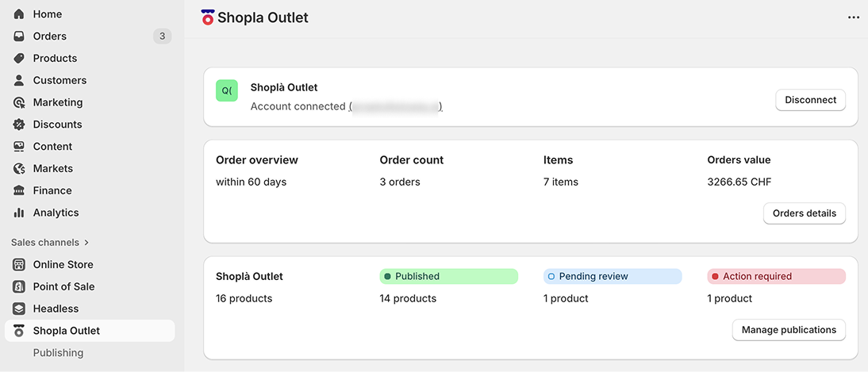Open the Publishing sub-item under Shopla Outlet
This screenshot has height=372, width=868.
(x=58, y=353)
